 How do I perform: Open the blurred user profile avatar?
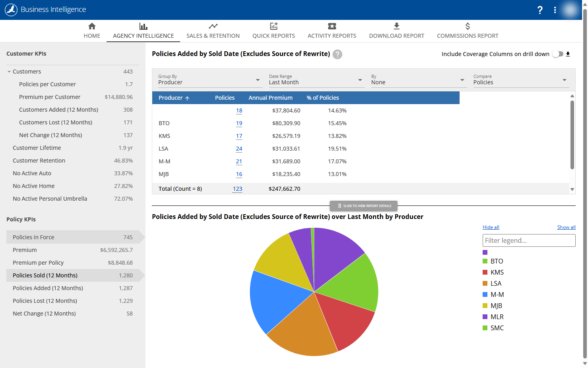coord(570,10)
